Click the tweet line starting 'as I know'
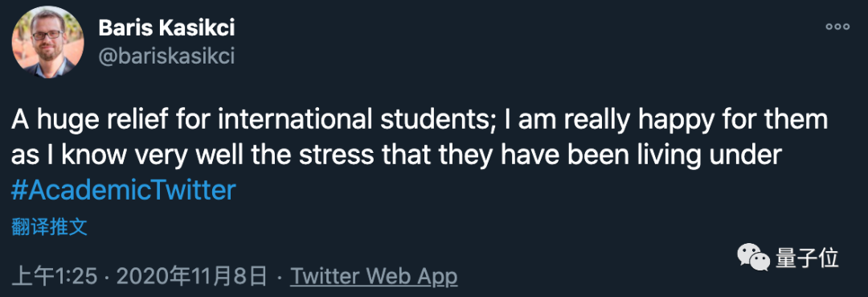The height and width of the screenshot is (297, 868). pos(395,156)
